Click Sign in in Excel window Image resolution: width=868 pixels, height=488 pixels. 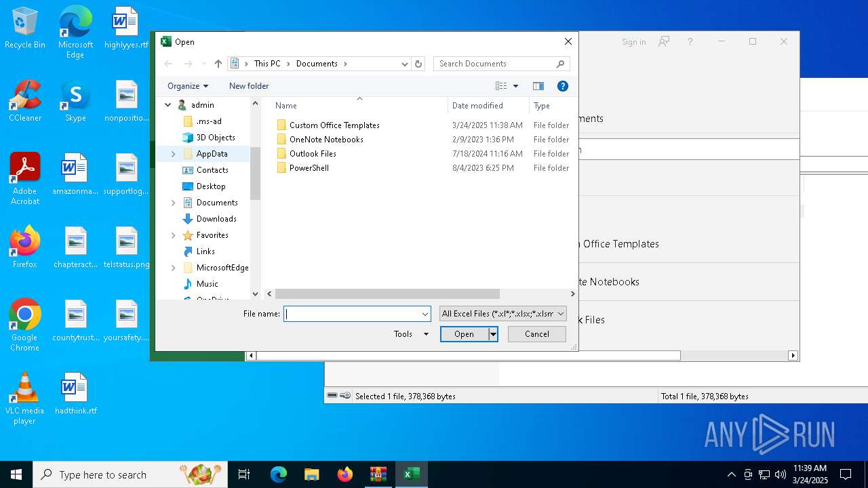coord(633,42)
